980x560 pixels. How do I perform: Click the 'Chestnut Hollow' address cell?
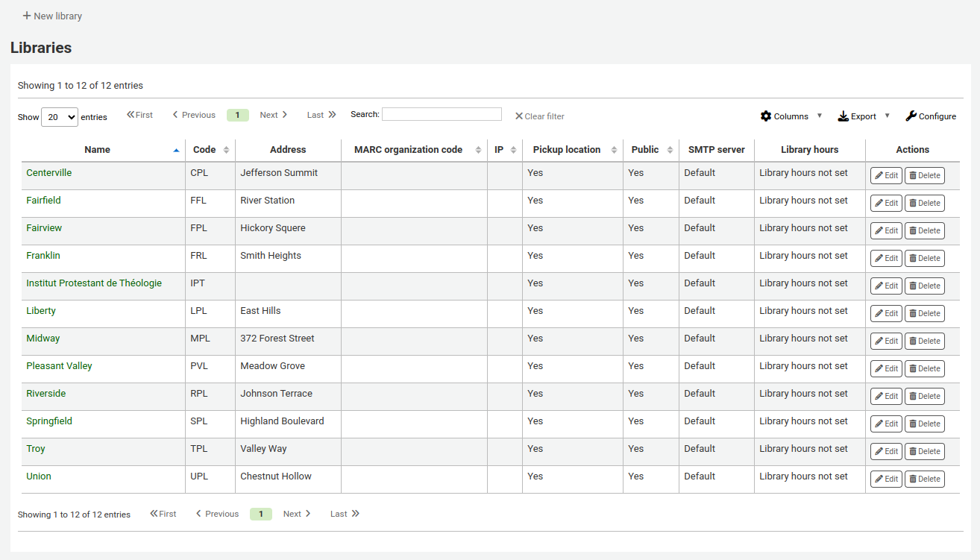tap(288, 479)
